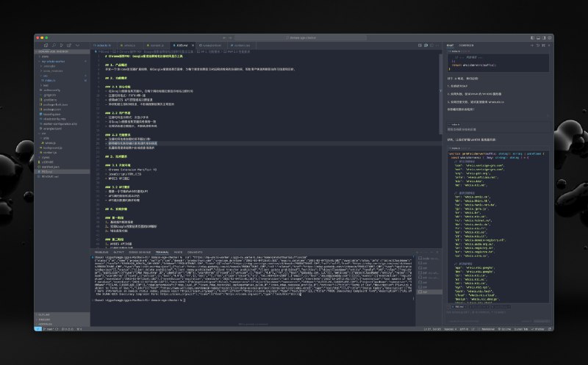
Task: Switch to content.js editor tab
Action: coord(156,46)
